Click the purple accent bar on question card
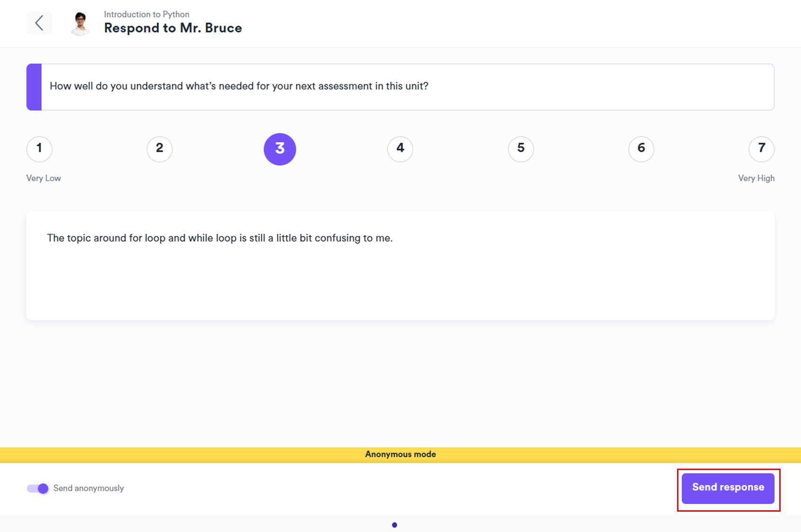 click(34, 87)
